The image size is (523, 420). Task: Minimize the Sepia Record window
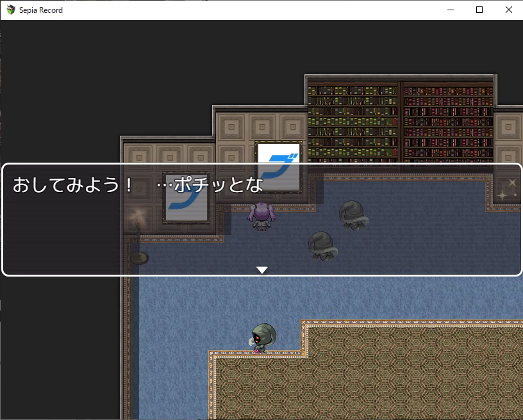tap(450, 10)
